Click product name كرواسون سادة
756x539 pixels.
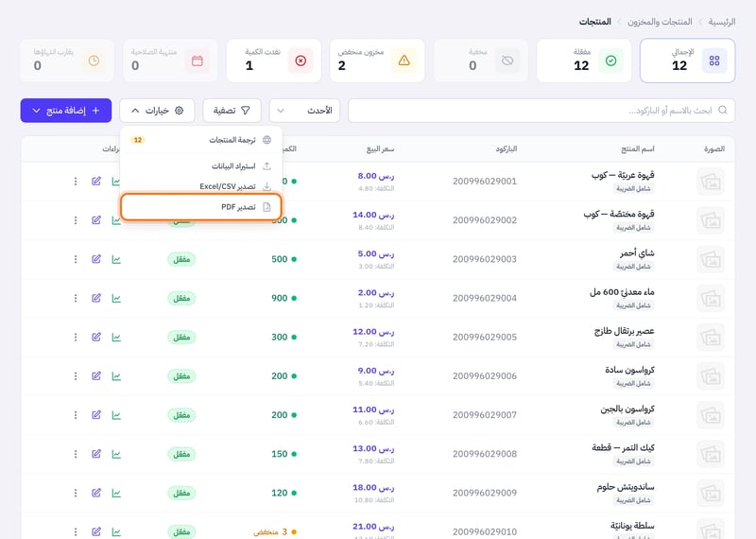click(x=629, y=370)
